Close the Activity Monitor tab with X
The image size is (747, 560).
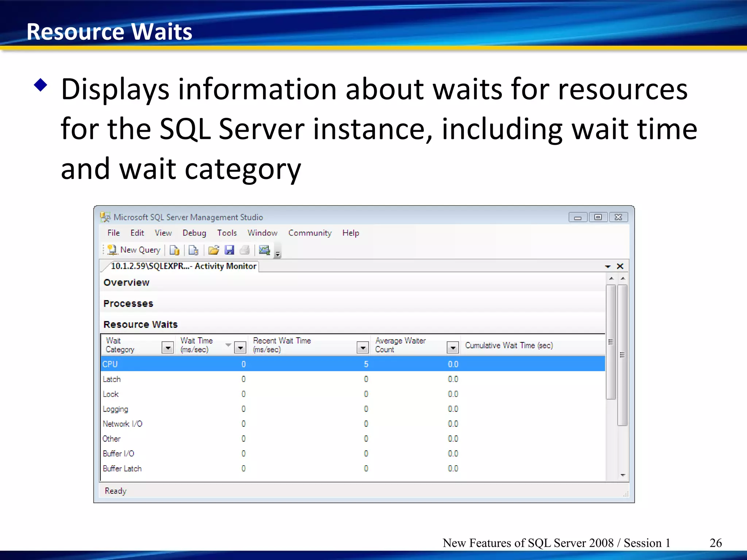point(620,266)
